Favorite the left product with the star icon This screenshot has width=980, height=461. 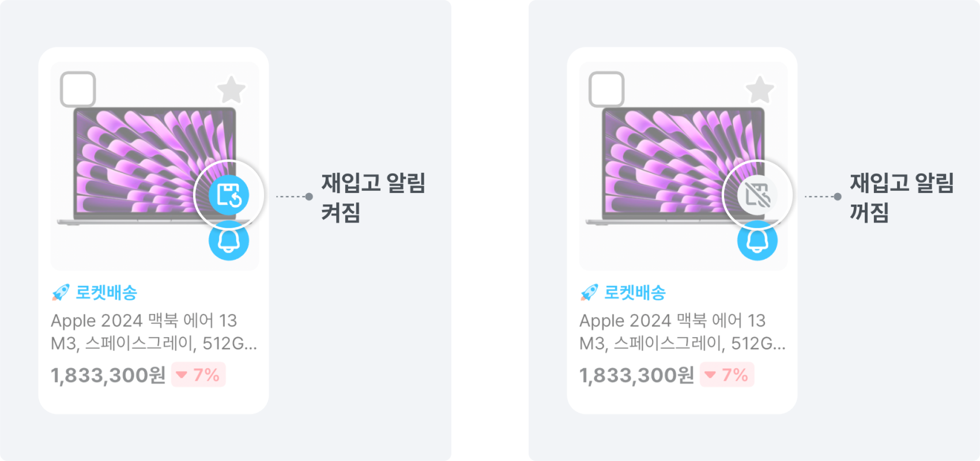[231, 90]
